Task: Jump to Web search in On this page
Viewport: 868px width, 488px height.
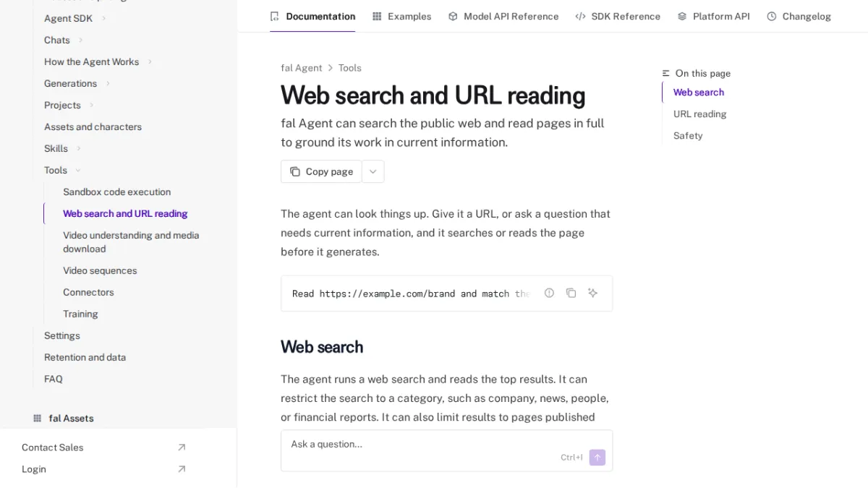Action: (699, 92)
